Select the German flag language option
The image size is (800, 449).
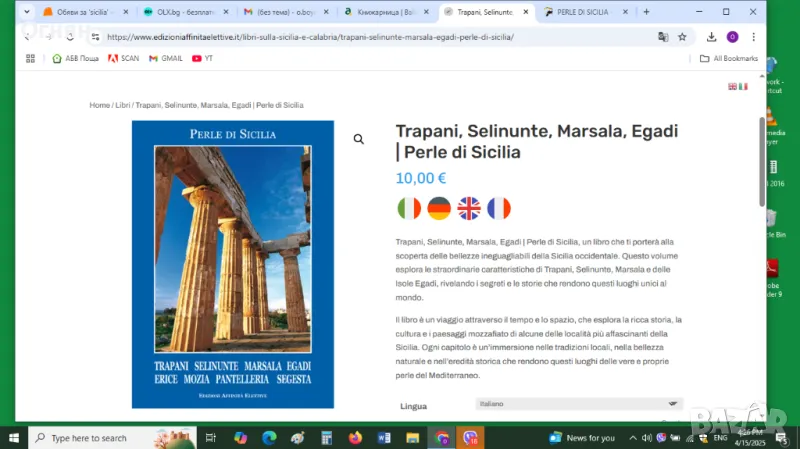click(x=439, y=208)
